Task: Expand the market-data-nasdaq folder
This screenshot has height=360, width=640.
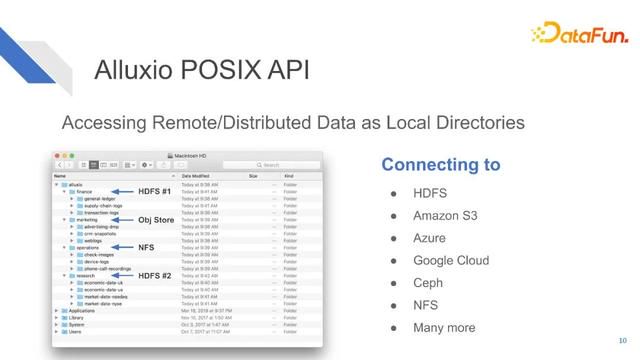Action: pyautogui.click(x=72, y=297)
